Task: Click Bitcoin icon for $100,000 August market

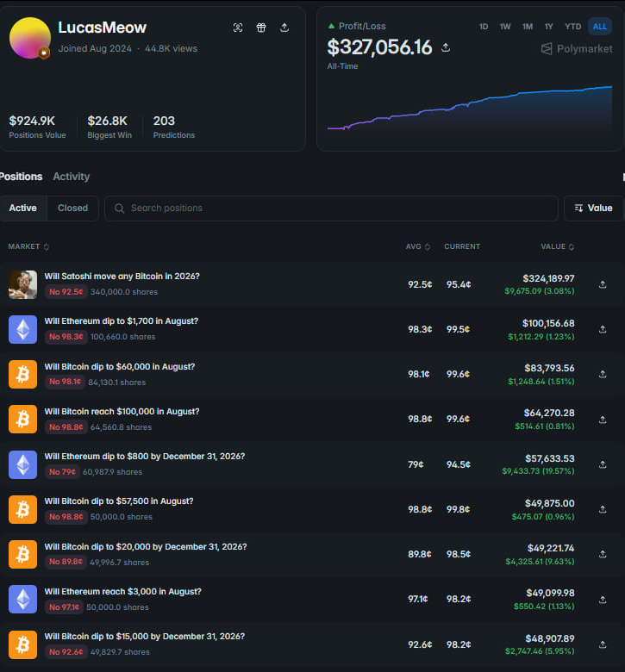Action: (x=22, y=420)
